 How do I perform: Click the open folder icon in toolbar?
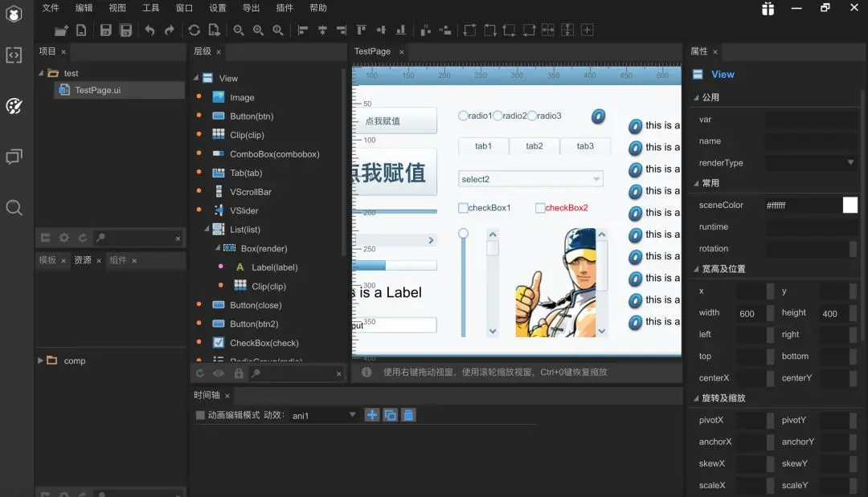(61, 31)
